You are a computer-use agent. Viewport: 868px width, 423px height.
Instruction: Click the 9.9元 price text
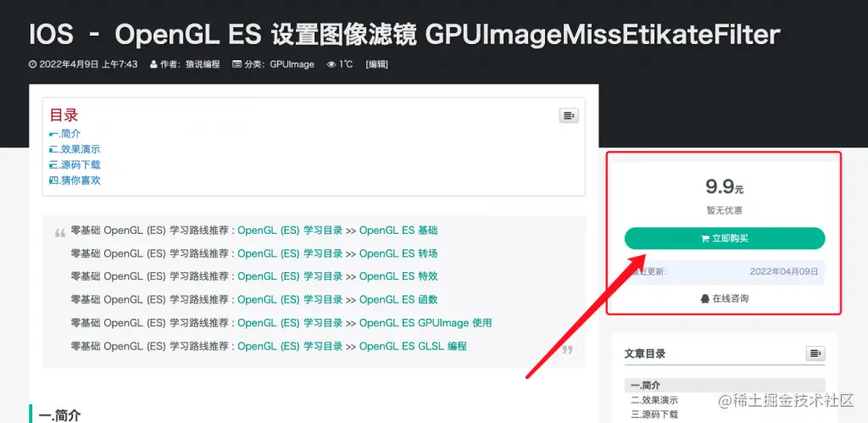coord(725,187)
